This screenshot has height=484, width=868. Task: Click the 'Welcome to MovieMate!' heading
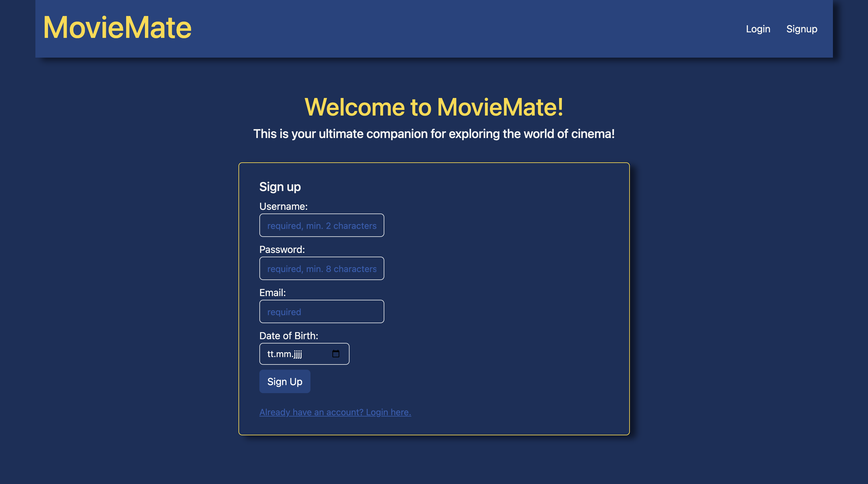pyautogui.click(x=434, y=107)
